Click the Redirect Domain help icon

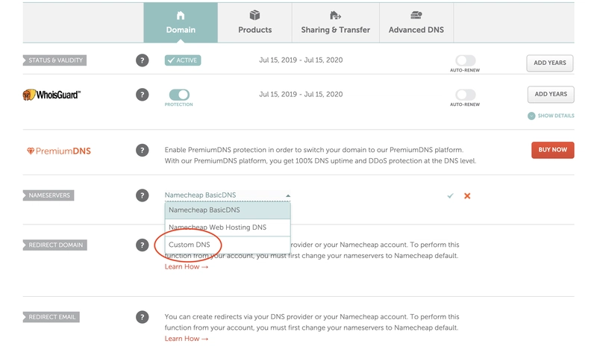pyautogui.click(x=142, y=245)
